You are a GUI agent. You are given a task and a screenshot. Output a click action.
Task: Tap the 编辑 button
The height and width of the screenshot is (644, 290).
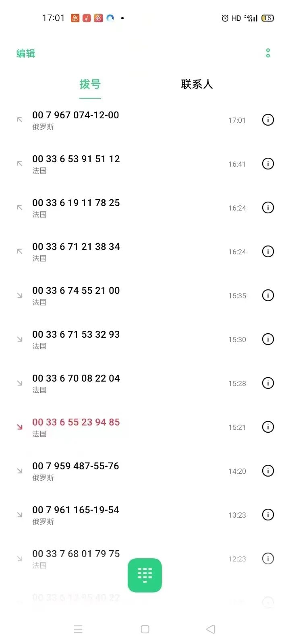(x=26, y=54)
